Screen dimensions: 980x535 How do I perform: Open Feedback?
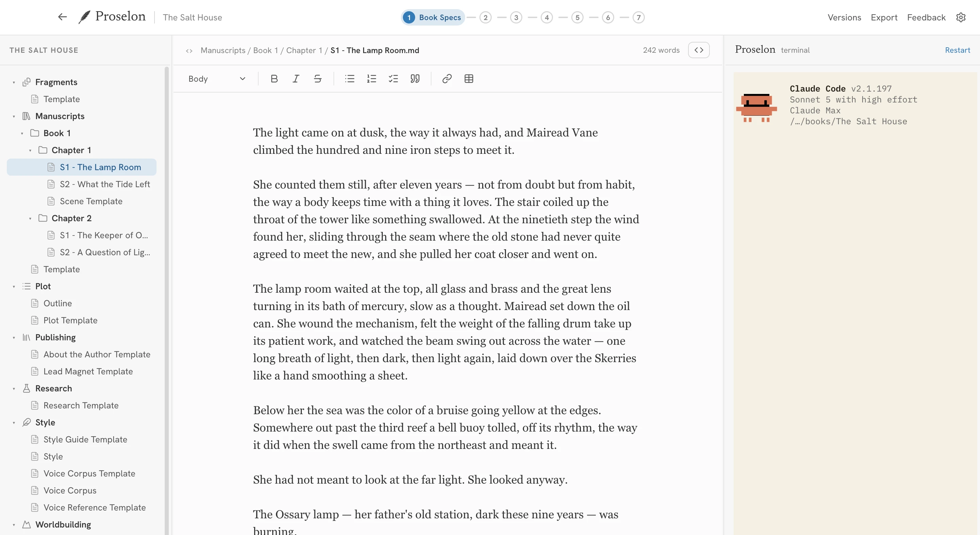[926, 17]
